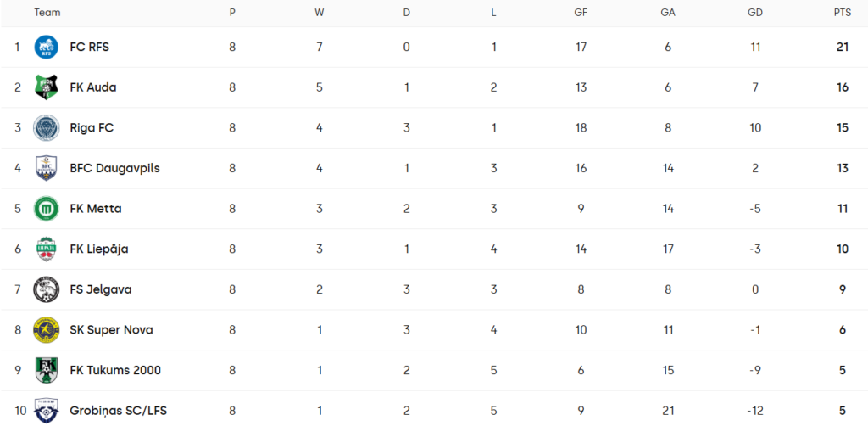Click the PTS column header
Viewport: 868px width, 426px height.
(x=842, y=13)
